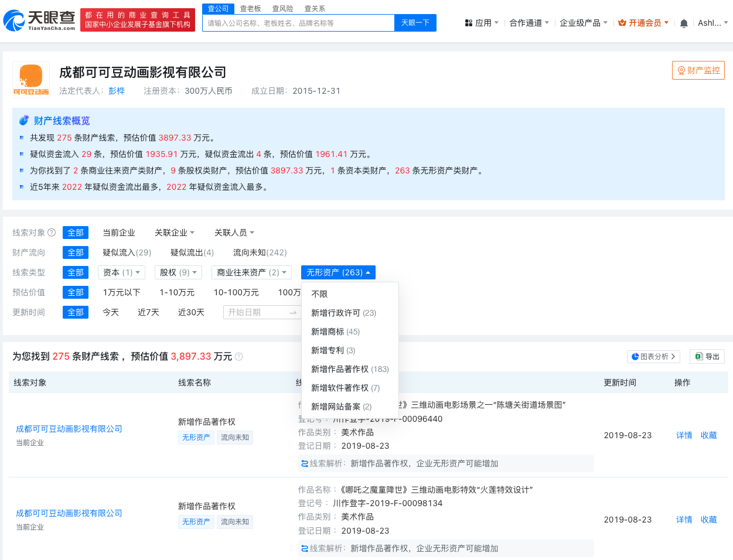The height and width of the screenshot is (560, 733).
Task: Click the orange 开通会员 crown icon
Action: pos(621,22)
